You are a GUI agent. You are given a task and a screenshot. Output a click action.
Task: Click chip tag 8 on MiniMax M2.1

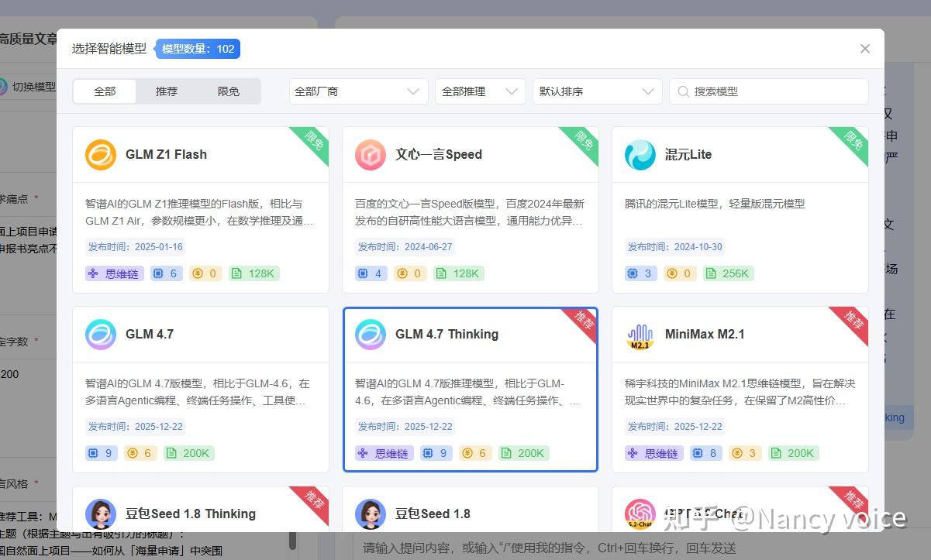click(x=706, y=453)
